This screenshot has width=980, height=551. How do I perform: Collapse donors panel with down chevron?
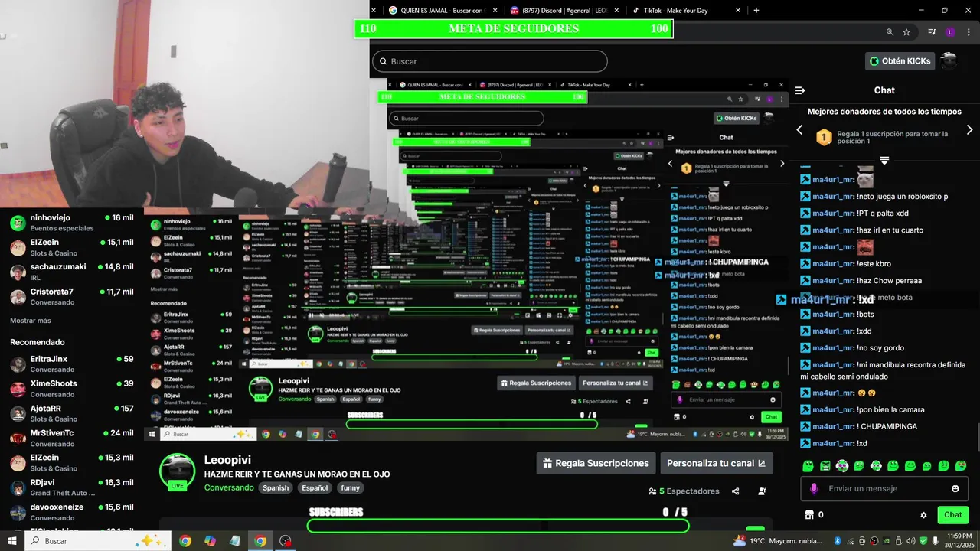coord(884,160)
